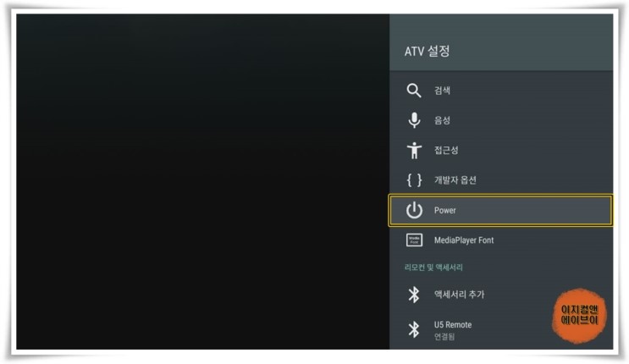Viewport: 629px width, 364px height.
Task: Click the Bluetooth icon beside 액세서리 추가
Action: (414, 295)
